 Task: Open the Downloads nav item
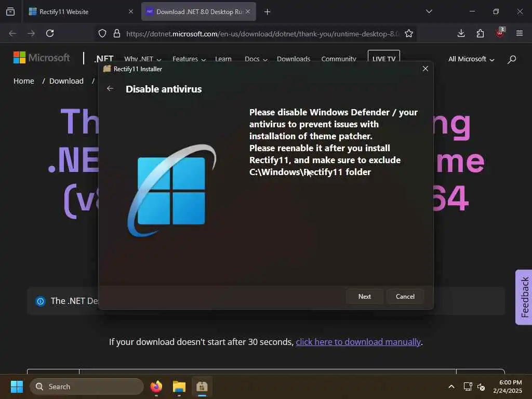pos(294,59)
